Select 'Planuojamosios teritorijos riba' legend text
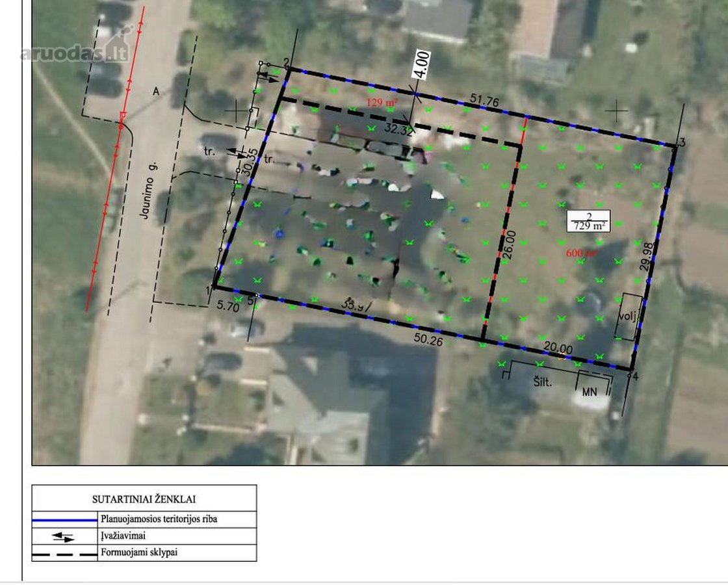The image size is (728, 585). coord(159,519)
